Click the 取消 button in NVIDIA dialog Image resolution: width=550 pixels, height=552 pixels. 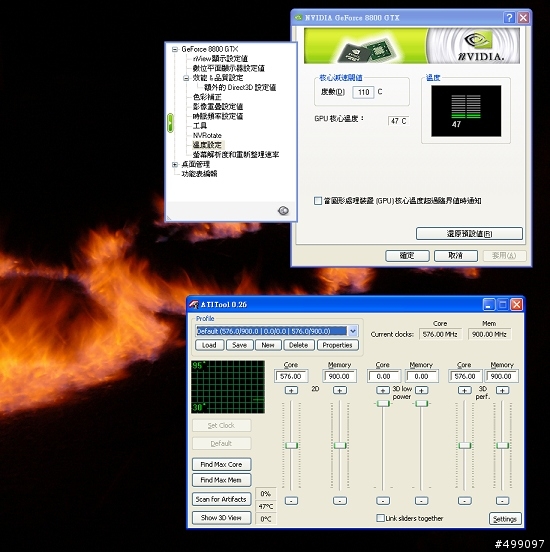pos(456,256)
